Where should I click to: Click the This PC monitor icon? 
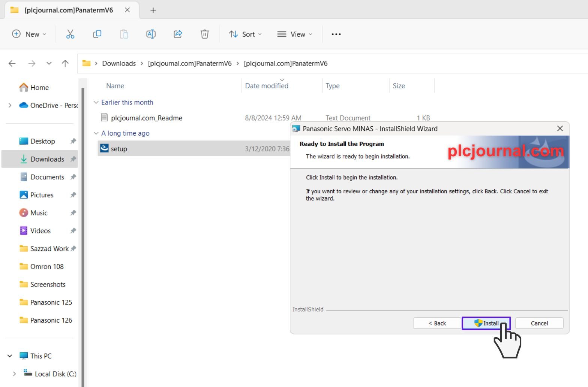click(24, 356)
